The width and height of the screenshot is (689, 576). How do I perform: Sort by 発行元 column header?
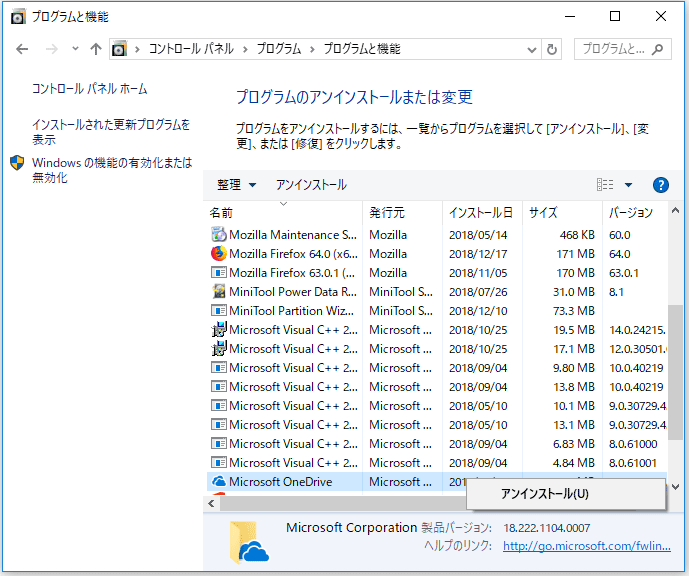(403, 213)
